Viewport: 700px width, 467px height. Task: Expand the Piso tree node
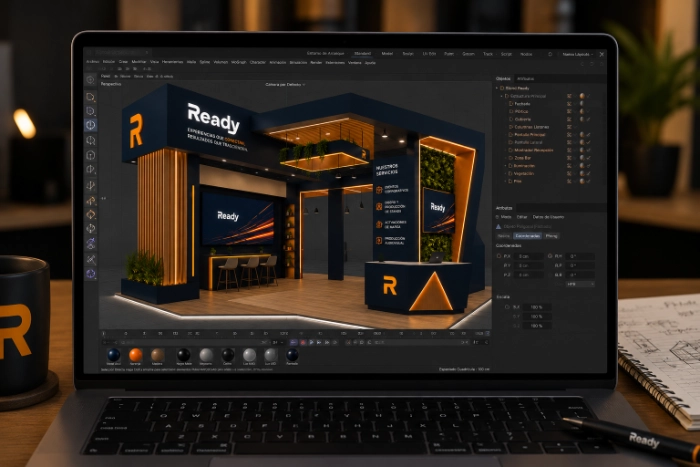506,181
